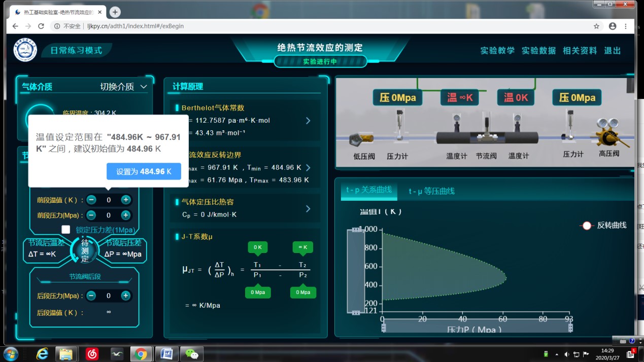Enable the 锁定压力差(1Mpa) checkbox
The image size is (644, 362).
coord(66,230)
